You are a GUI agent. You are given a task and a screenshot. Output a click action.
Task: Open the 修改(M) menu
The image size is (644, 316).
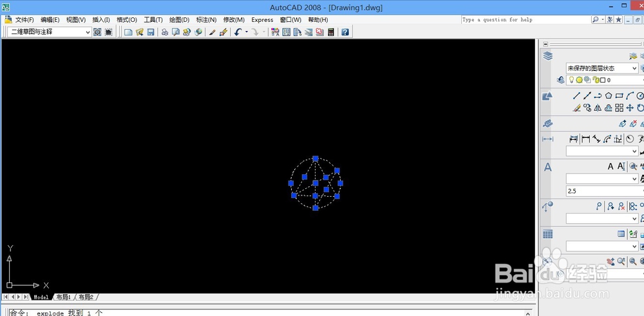234,20
